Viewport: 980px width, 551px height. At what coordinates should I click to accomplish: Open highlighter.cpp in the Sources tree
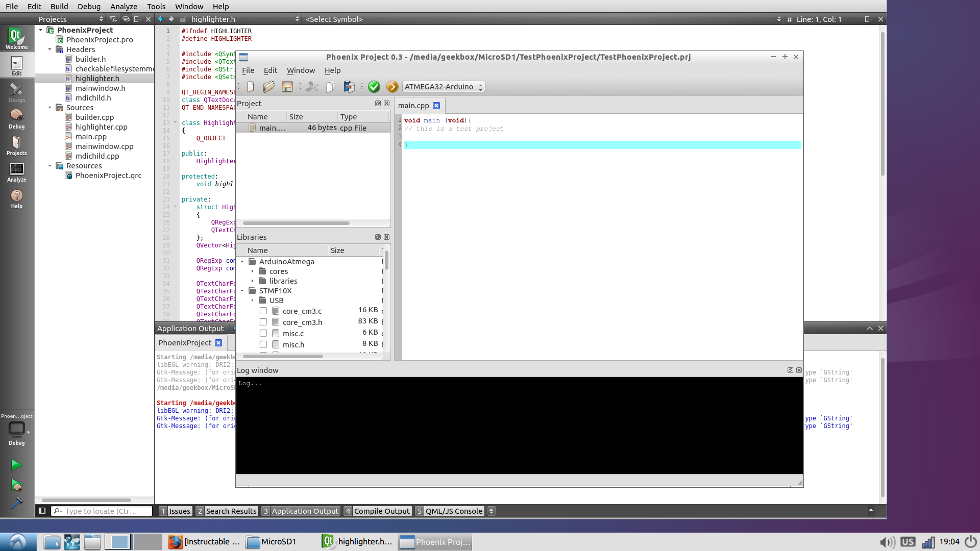click(101, 127)
